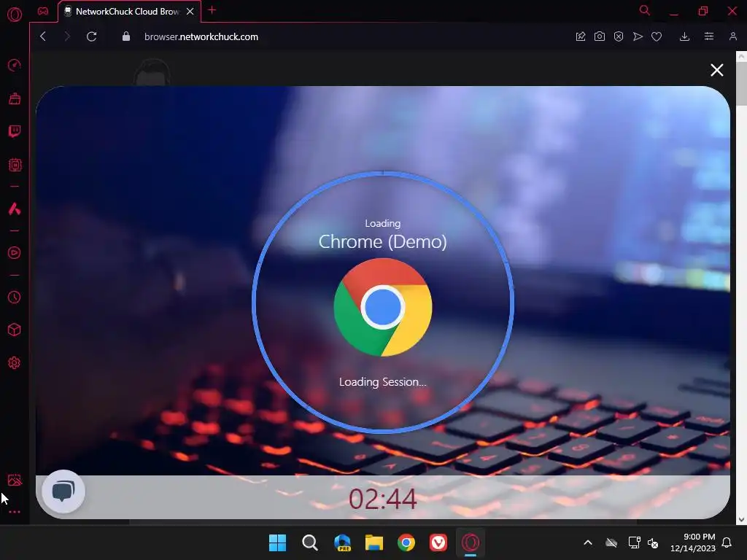Image resolution: width=747 pixels, height=560 pixels.
Task: Open the Windows Start menu
Action: click(277, 542)
